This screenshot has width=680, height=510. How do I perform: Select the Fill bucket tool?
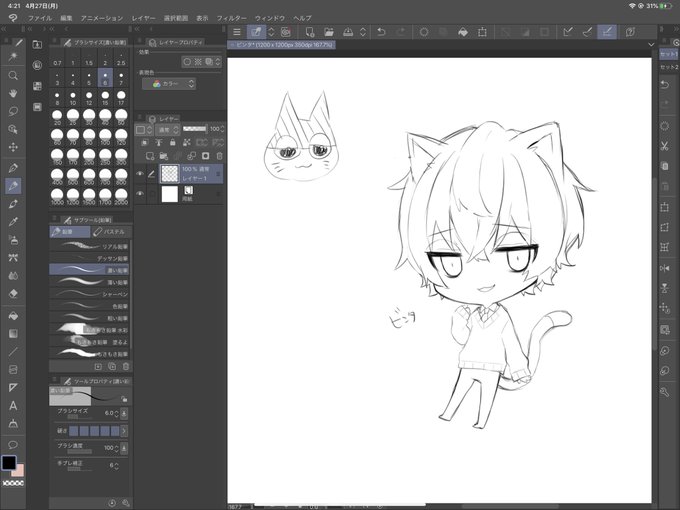pyautogui.click(x=13, y=316)
